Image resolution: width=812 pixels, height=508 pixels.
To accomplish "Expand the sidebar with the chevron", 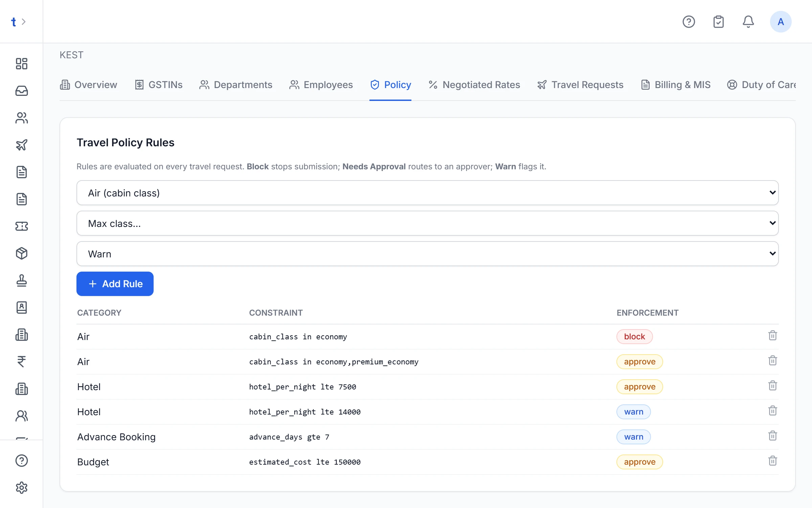I will pyautogui.click(x=24, y=22).
